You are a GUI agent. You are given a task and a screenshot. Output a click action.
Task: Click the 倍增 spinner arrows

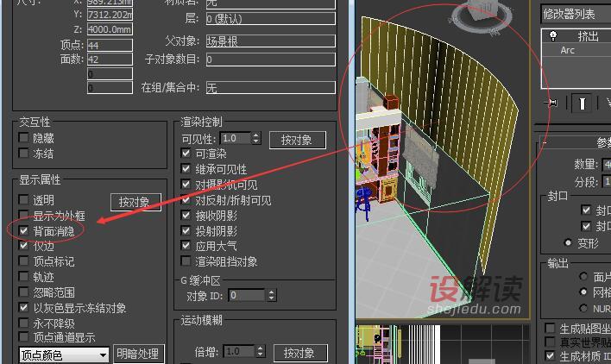tap(261, 352)
